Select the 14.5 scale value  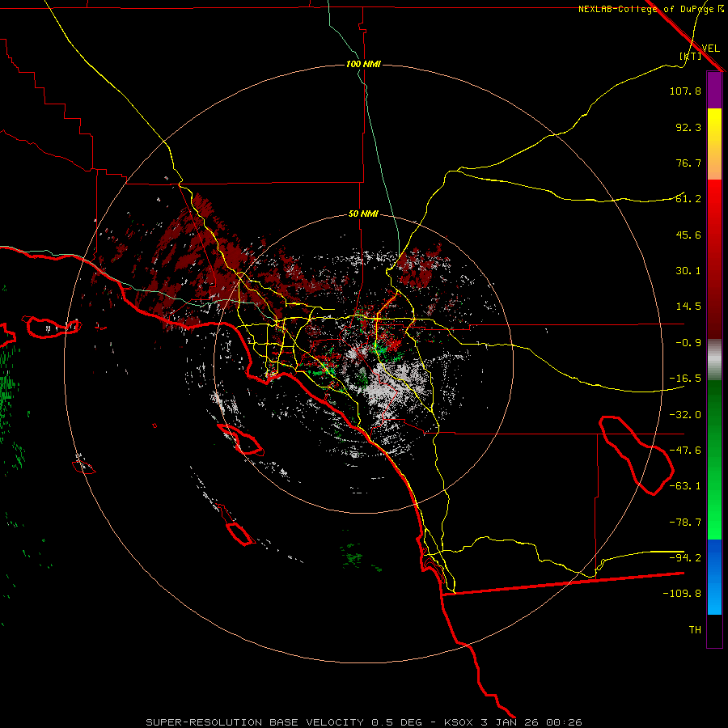688,307
